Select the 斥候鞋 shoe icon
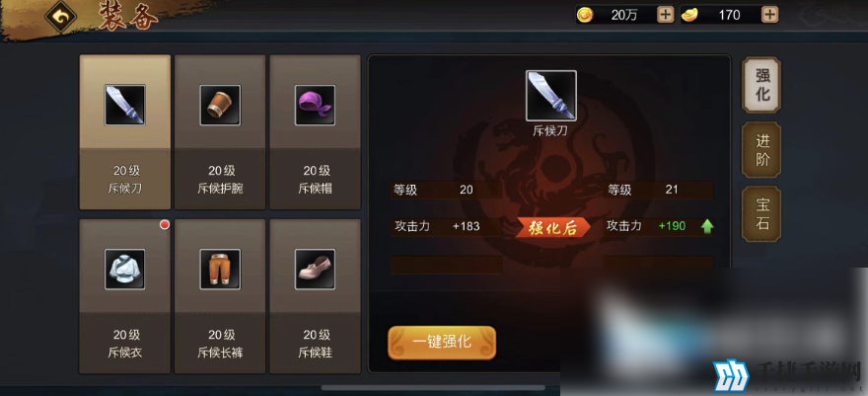The width and height of the screenshot is (868, 396). point(315,270)
